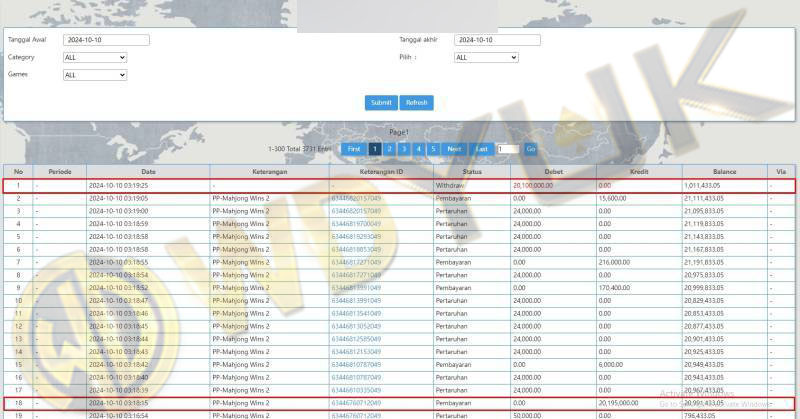
Task: Click the Balance column header
Action: pyautogui.click(x=725, y=172)
